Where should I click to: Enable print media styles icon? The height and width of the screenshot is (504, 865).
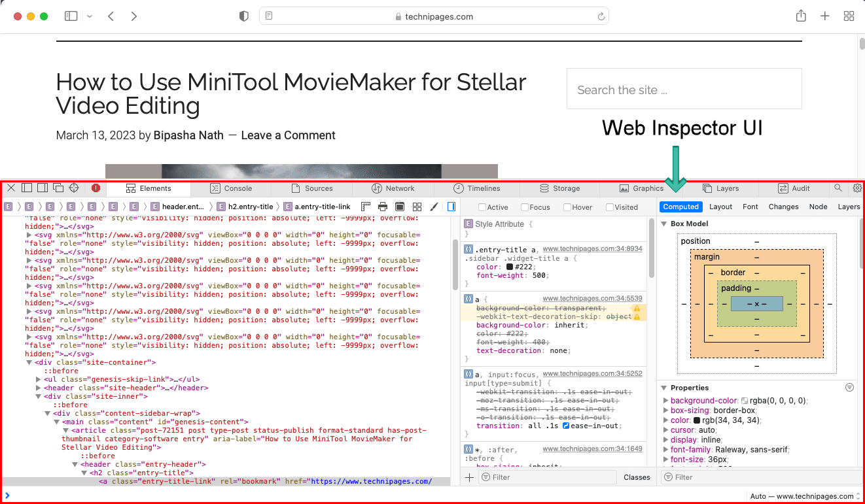(383, 207)
